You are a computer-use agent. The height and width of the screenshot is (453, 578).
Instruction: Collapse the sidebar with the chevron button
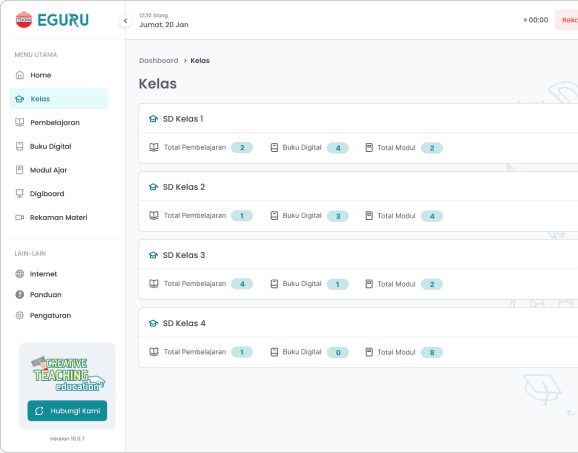point(125,21)
